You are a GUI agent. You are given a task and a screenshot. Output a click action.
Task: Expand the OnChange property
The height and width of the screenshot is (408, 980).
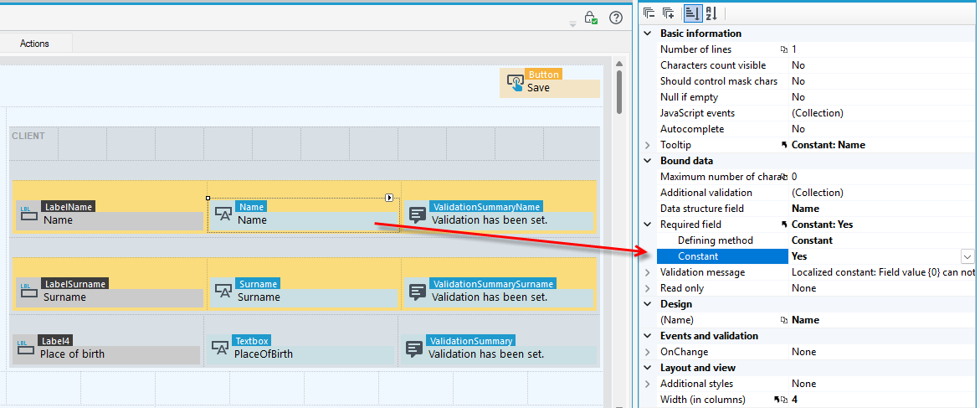coord(648,352)
